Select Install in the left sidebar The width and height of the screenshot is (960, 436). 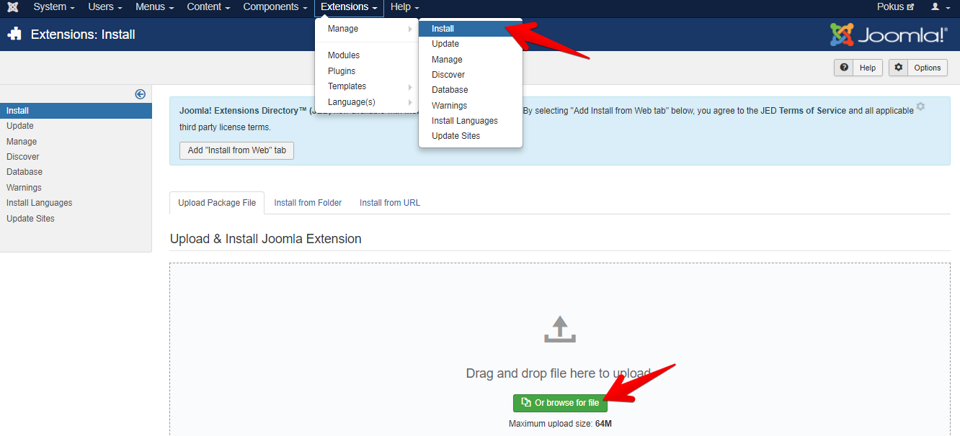pyautogui.click(x=76, y=111)
